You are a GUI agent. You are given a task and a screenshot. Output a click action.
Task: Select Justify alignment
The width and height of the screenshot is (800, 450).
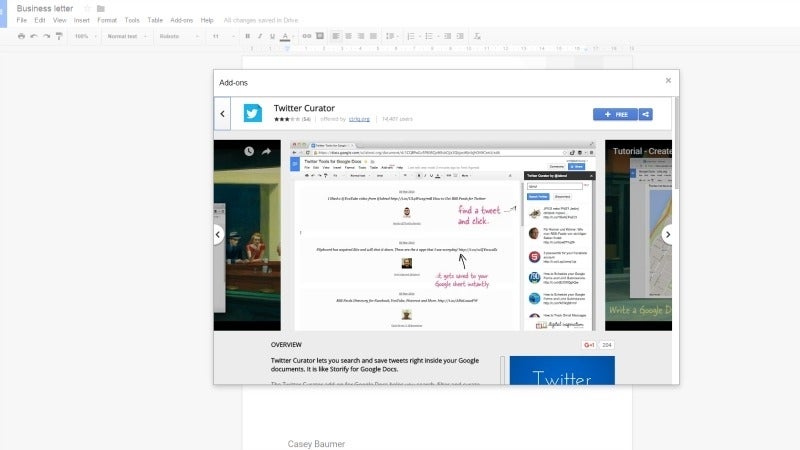(x=373, y=36)
